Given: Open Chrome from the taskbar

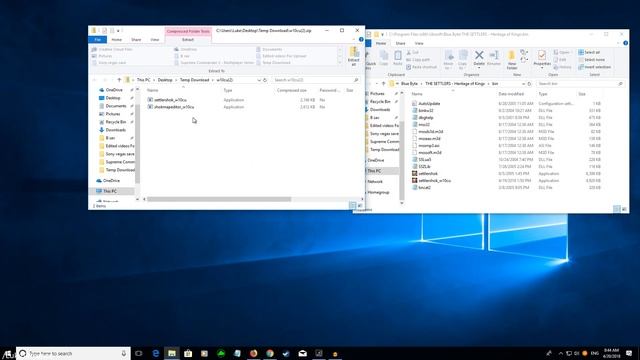Looking at the screenshot, I should (x=270, y=353).
